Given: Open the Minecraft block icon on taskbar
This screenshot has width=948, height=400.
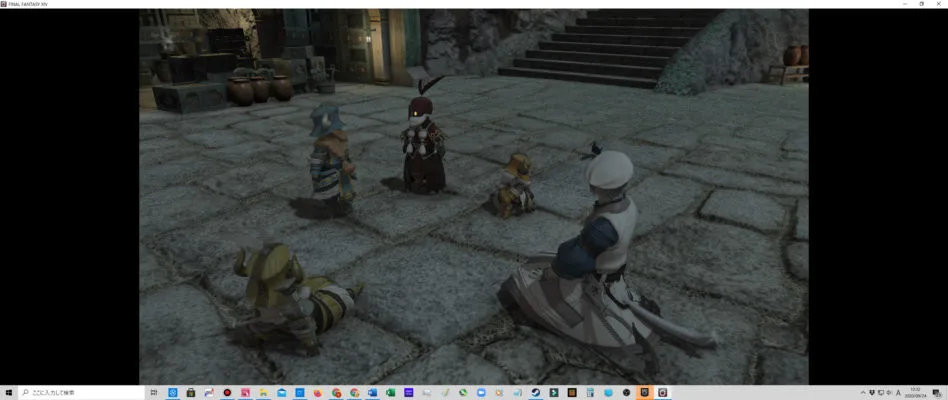Looking at the screenshot, I should [x=571, y=393].
